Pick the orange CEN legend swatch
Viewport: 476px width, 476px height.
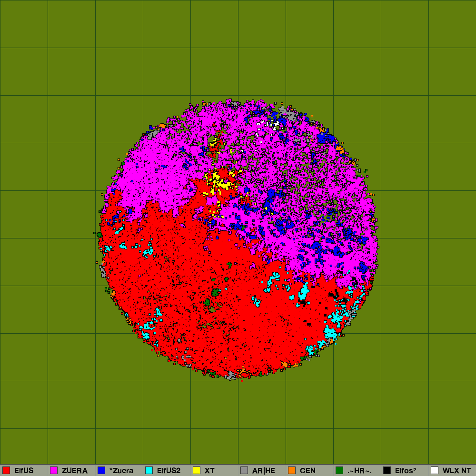pos(292,470)
